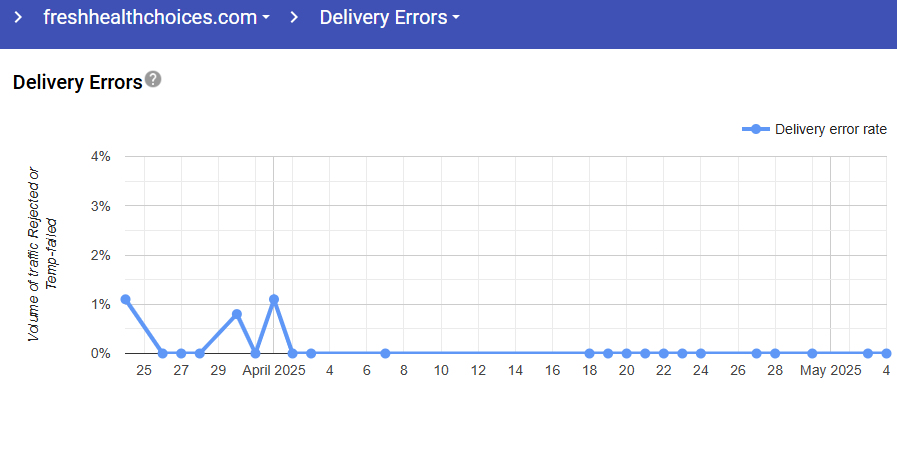Expand the Delivery Errors breadcrumb dropdown
Image resolution: width=897 pixels, height=449 pixels.
pos(390,18)
